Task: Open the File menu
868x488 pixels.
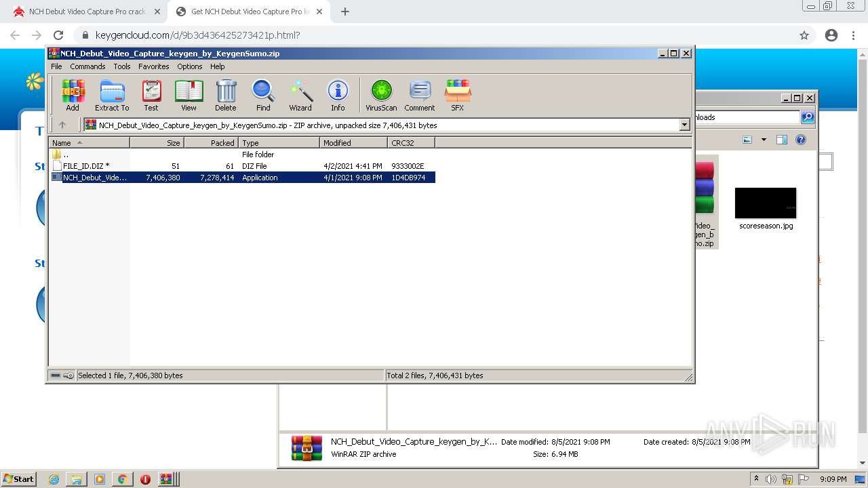Action: coord(56,66)
